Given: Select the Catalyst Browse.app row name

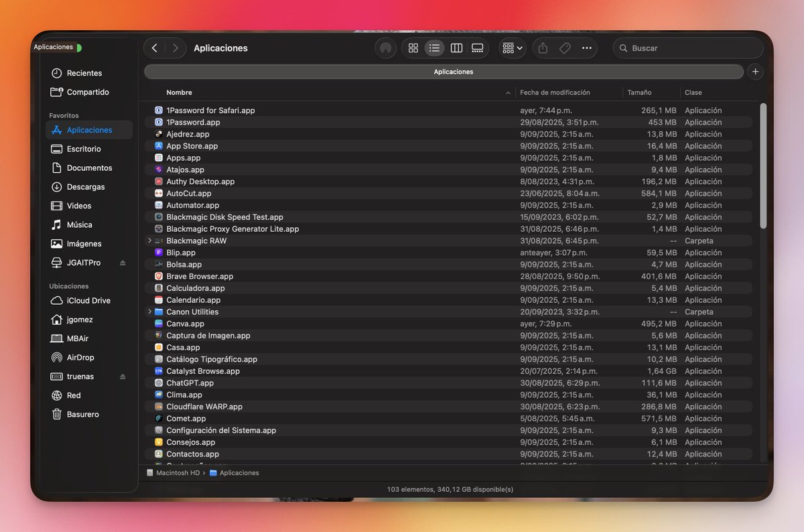Looking at the screenshot, I should coord(203,371).
